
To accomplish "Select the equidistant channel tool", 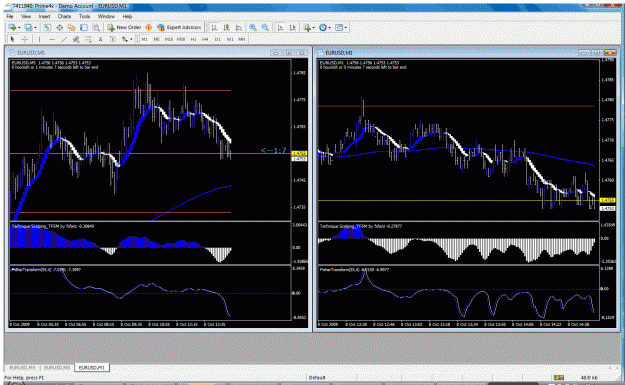I will tap(76, 39).
